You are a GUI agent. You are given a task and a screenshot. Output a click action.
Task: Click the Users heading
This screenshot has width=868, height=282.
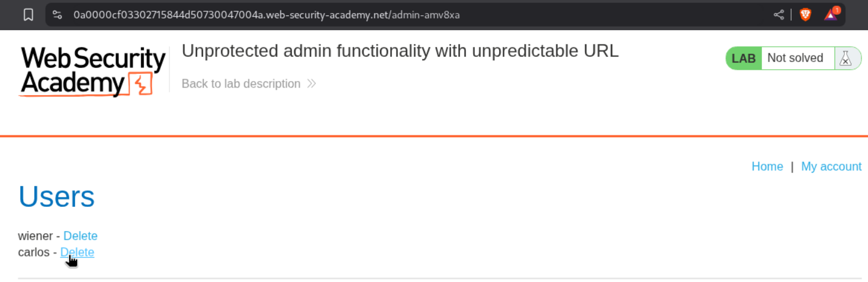click(x=57, y=196)
